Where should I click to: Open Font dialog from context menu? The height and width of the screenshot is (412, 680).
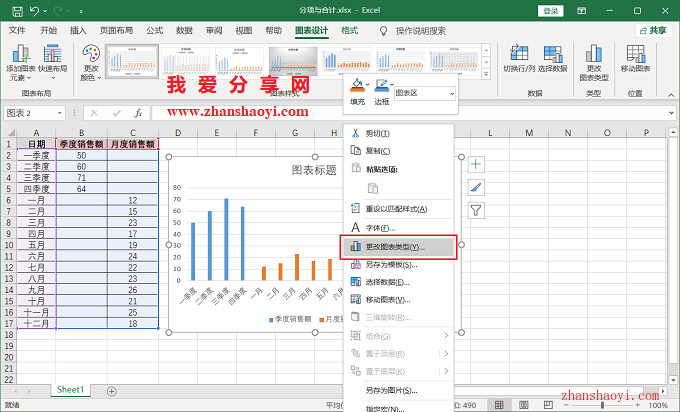(399, 228)
